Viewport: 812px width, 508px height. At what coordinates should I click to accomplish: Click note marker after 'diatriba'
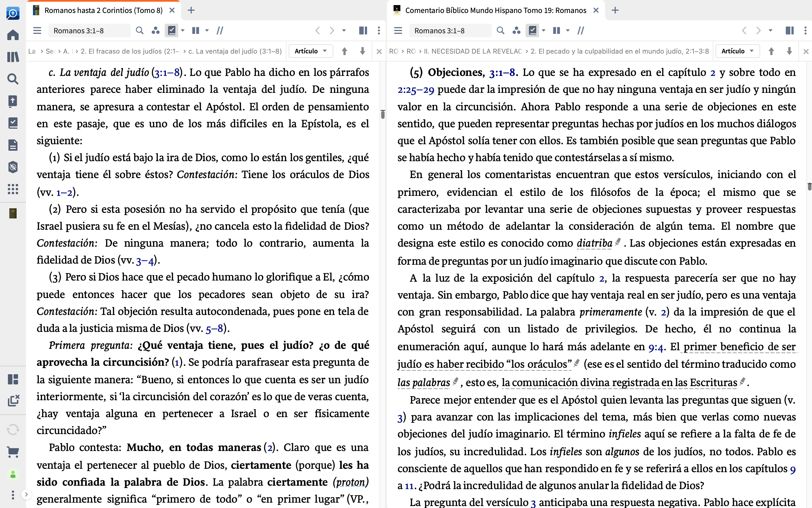(x=618, y=242)
